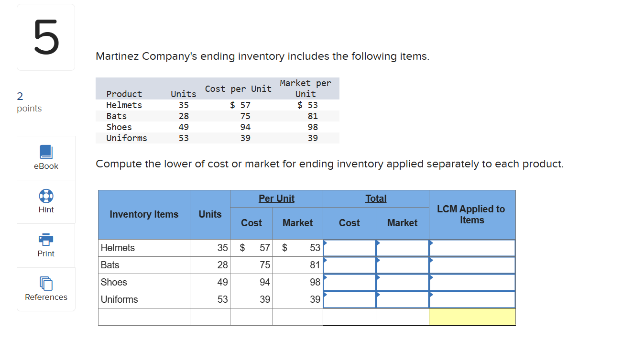Click Bats per-unit cost 75 in answer table

pyautogui.click(x=265, y=265)
